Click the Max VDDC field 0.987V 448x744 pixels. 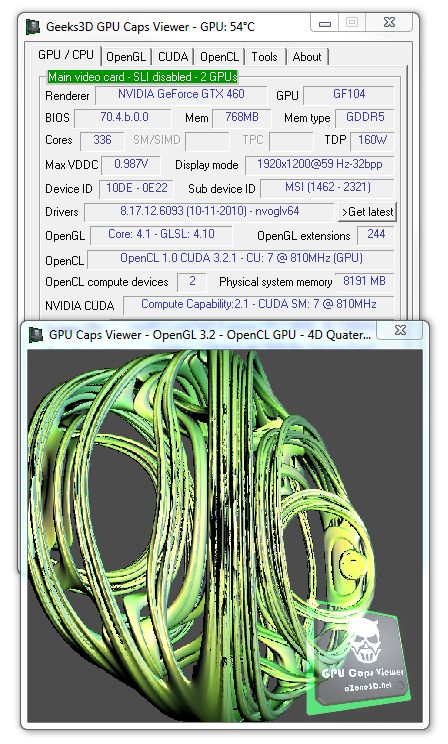pos(131,165)
